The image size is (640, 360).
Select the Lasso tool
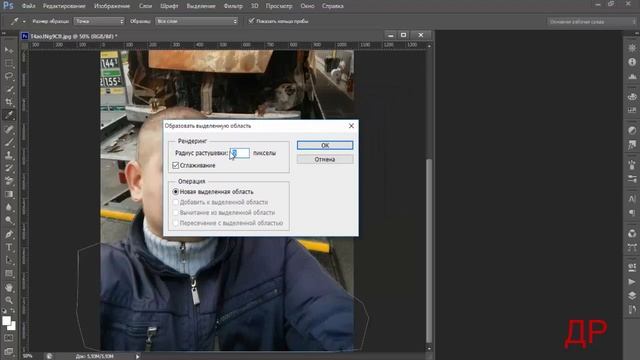[x=9, y=76]
